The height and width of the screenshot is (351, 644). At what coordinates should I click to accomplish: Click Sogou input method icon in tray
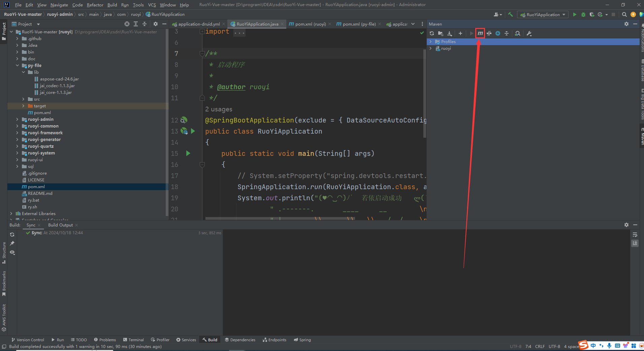pyautogui.click(x=583, y=345)
